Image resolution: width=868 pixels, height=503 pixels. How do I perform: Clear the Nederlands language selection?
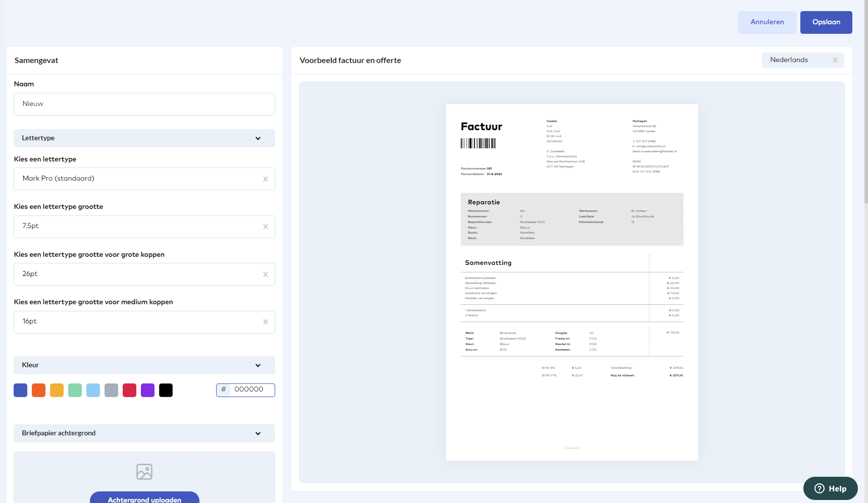point(835,60)
